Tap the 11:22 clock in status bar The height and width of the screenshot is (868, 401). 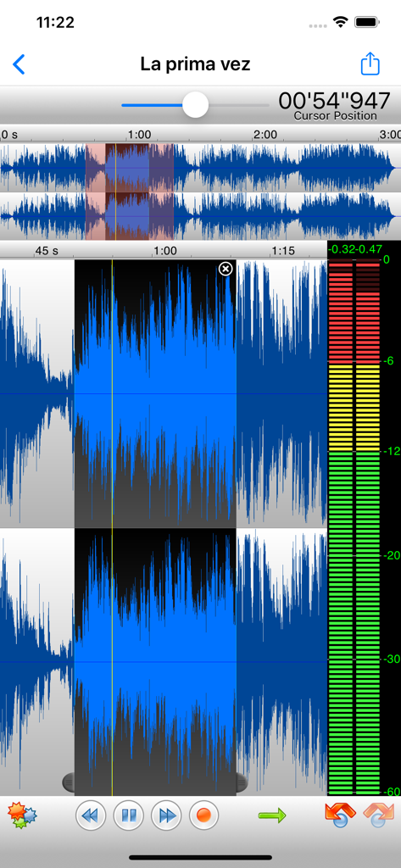(x=55, y=23)
